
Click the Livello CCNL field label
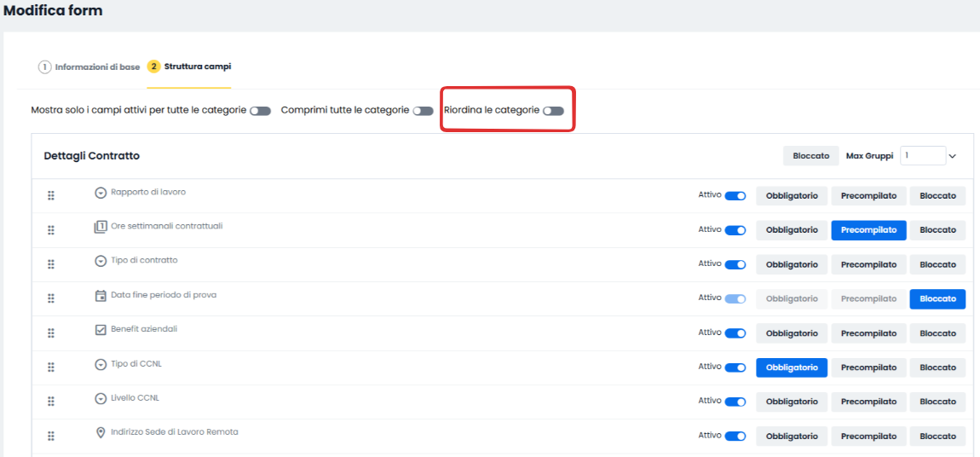pos(136,397)
